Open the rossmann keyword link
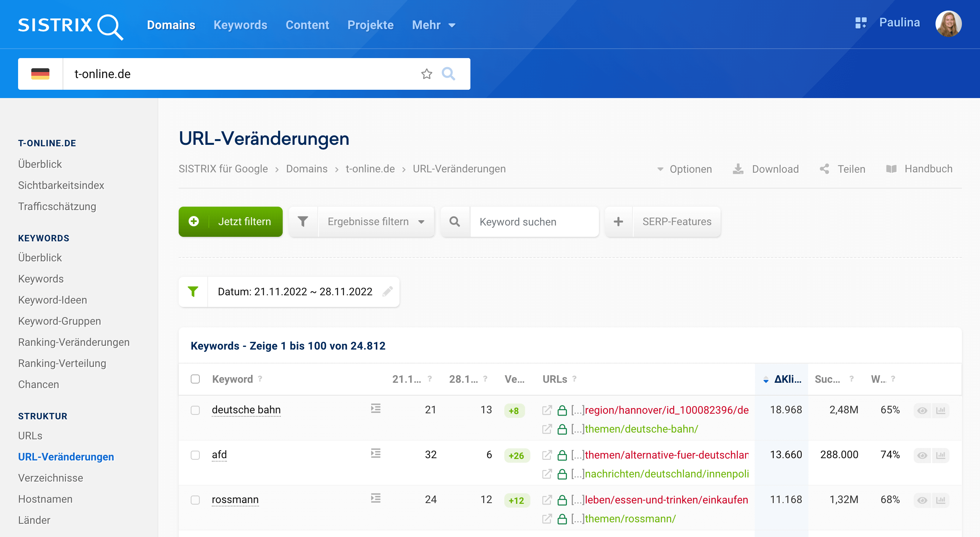 [235, 500]
